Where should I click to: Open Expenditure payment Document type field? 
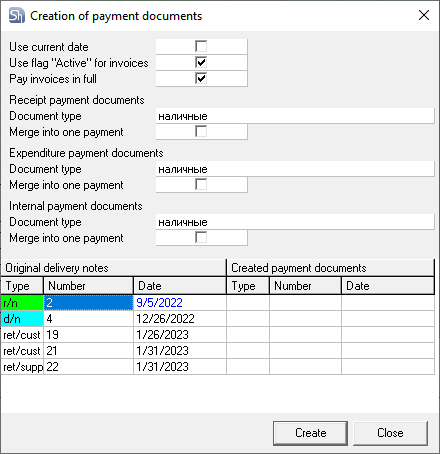pyautogui.click(x=295, y=169)
